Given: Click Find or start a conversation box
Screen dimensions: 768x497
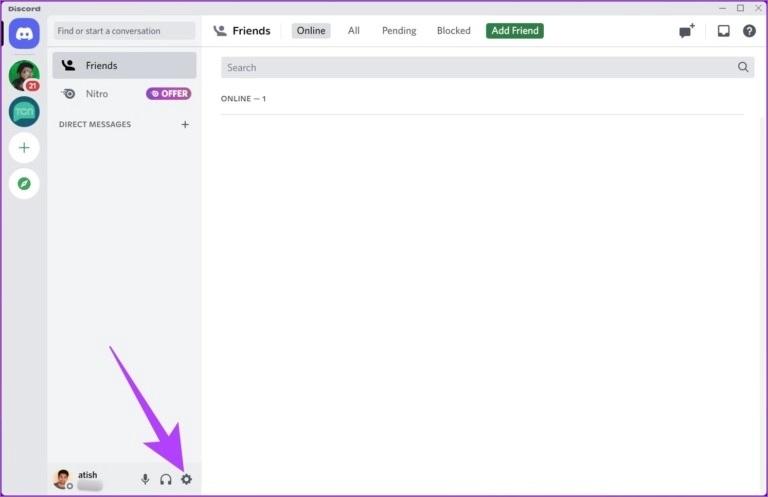Looking at the screenshot, I should pyautogui.click(x=124, y=31).
